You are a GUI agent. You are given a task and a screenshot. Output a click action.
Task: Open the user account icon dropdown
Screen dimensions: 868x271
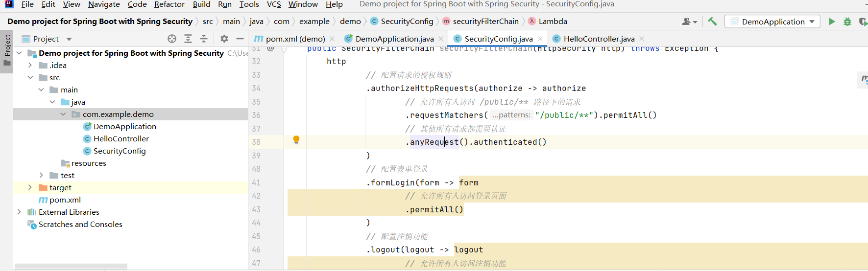(689, 22)
